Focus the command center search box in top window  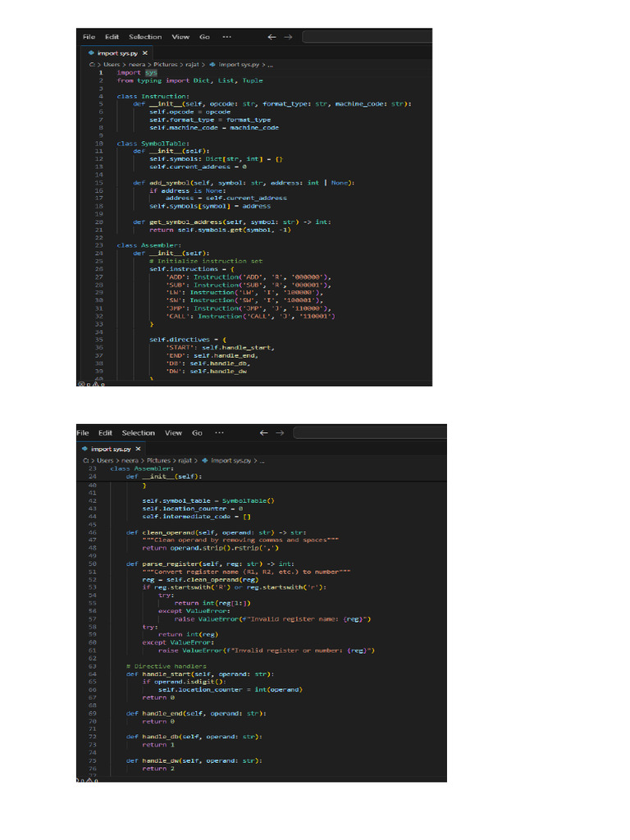(367, 36)
